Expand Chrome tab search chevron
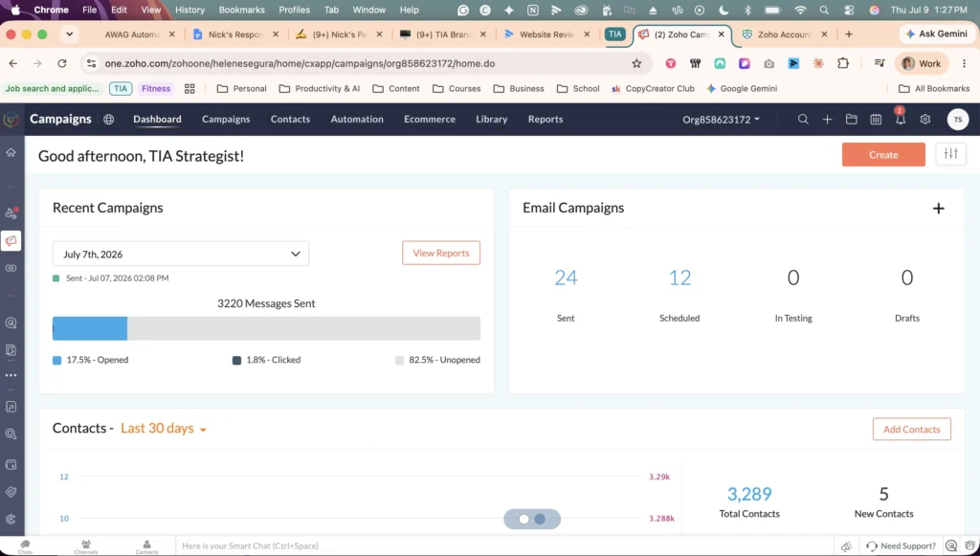This screenshot has height=556, width=980. click(69, 34)
